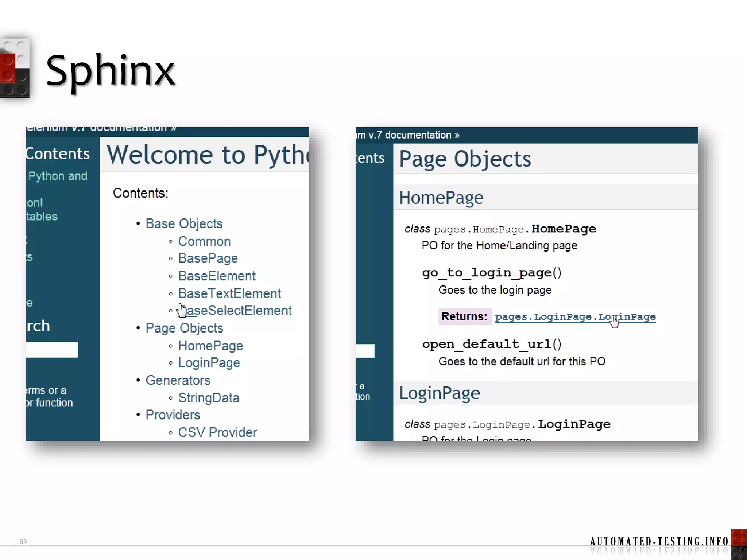Open the Base Objects contents link
Screen dimensions: 747x560
click(x=184, y=223)
